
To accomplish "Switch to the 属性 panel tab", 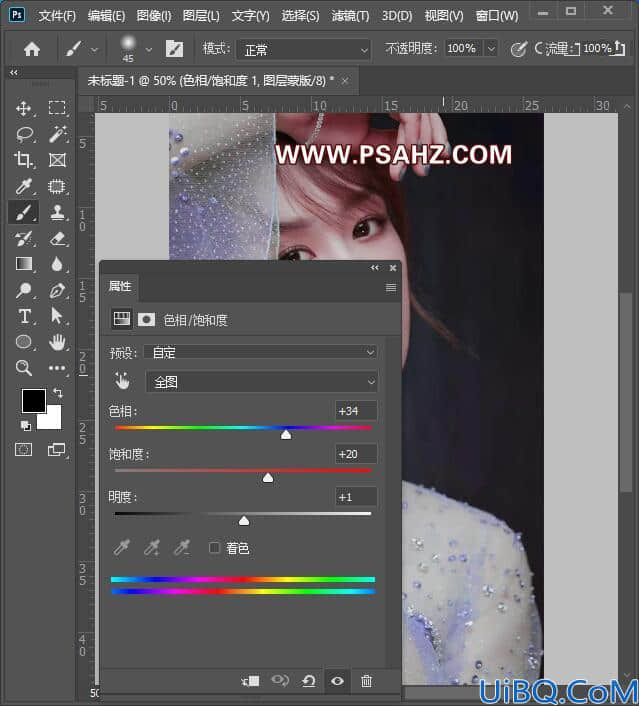I will click(x=120, y=286).
